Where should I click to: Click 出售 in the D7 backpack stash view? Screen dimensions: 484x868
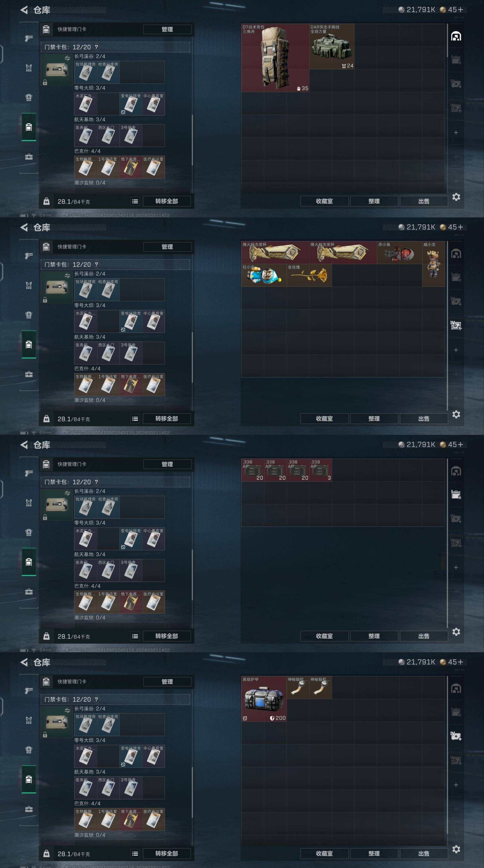pos(424,201)
